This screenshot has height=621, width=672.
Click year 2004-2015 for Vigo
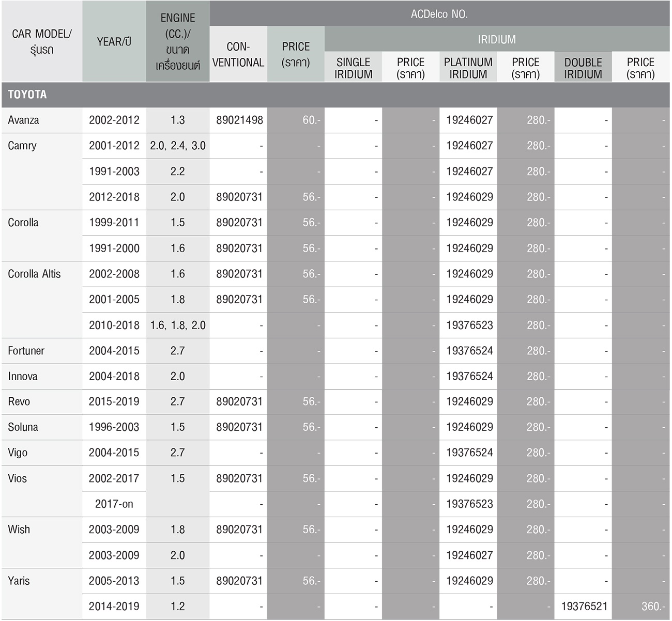click(x=114, y=453)
